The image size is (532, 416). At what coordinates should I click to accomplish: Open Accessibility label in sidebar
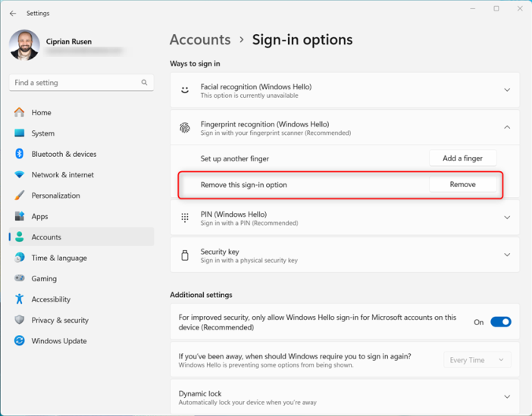(51, 299)
